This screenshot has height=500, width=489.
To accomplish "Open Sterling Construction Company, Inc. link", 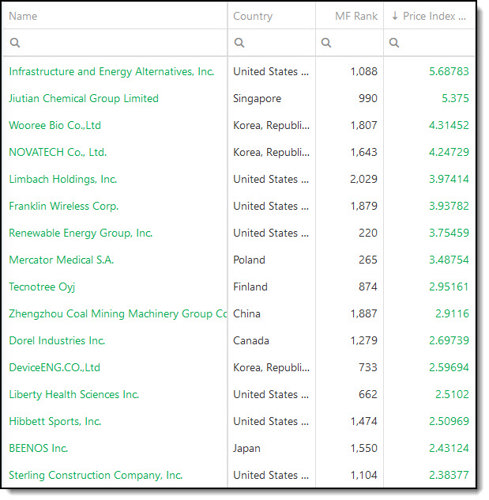I will [x=96, y=475].
